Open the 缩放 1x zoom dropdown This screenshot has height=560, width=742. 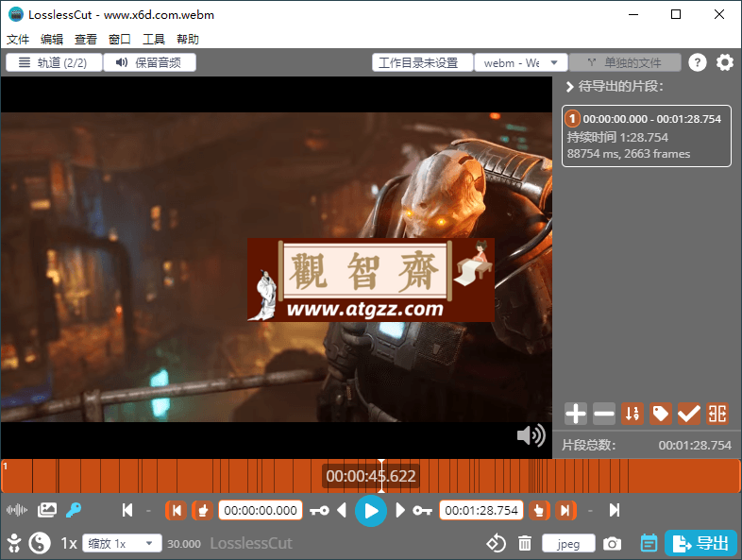[122, 543]
